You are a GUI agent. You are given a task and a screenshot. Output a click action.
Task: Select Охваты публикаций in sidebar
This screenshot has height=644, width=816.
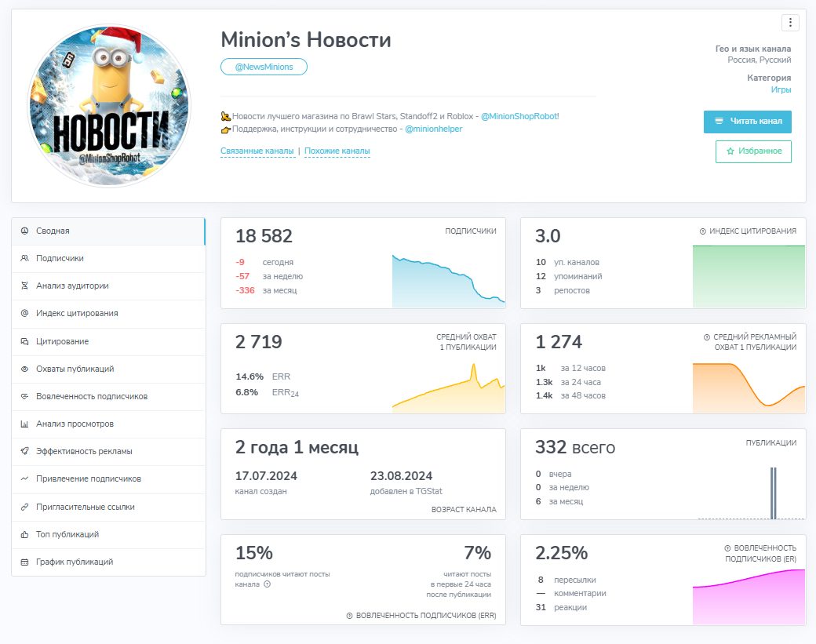click(108, 369)
